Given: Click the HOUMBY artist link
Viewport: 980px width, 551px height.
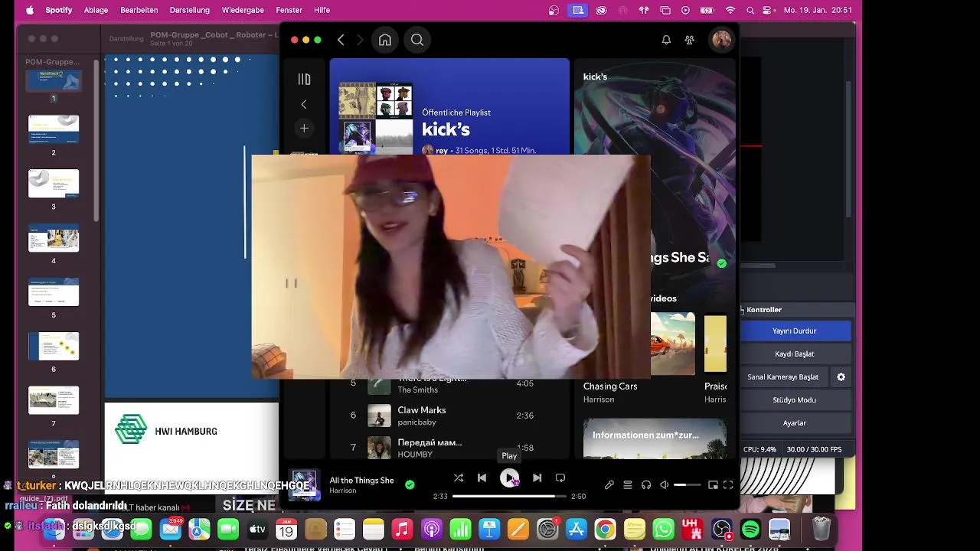Looking at the screenshot, I should click(x=415, y=454).
